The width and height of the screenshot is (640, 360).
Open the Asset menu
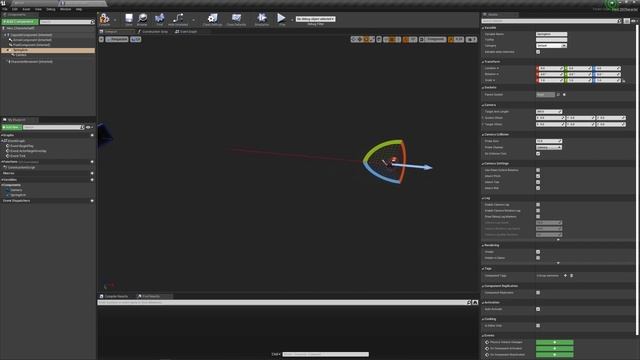coord(26,9)
